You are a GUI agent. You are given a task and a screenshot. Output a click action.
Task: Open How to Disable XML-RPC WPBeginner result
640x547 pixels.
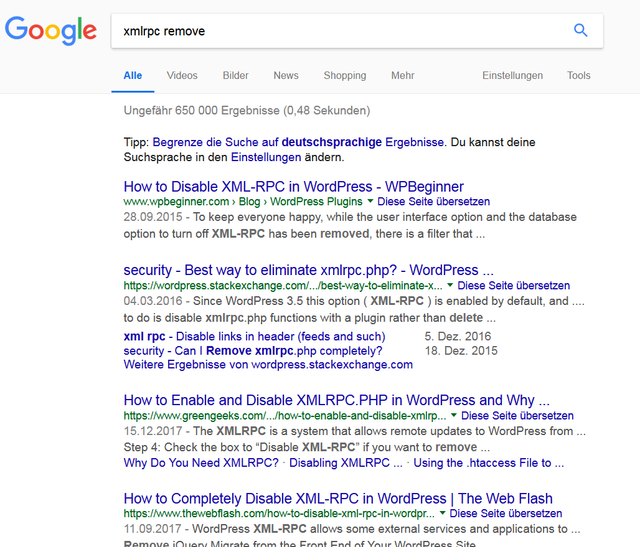pyautogui.click(x=293, y=187)
